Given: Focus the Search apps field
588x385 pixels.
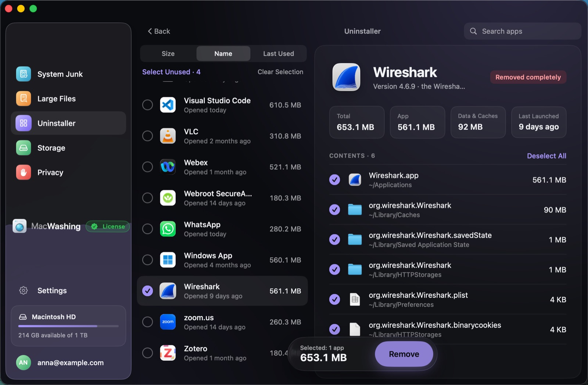Looking at the screenshot, I should pos(523,31).
